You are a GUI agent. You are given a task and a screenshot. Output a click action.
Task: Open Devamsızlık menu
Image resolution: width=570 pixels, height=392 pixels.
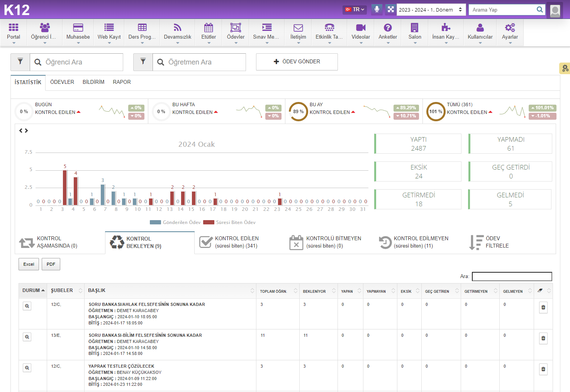pyautogui.click(x=178, y=32)
